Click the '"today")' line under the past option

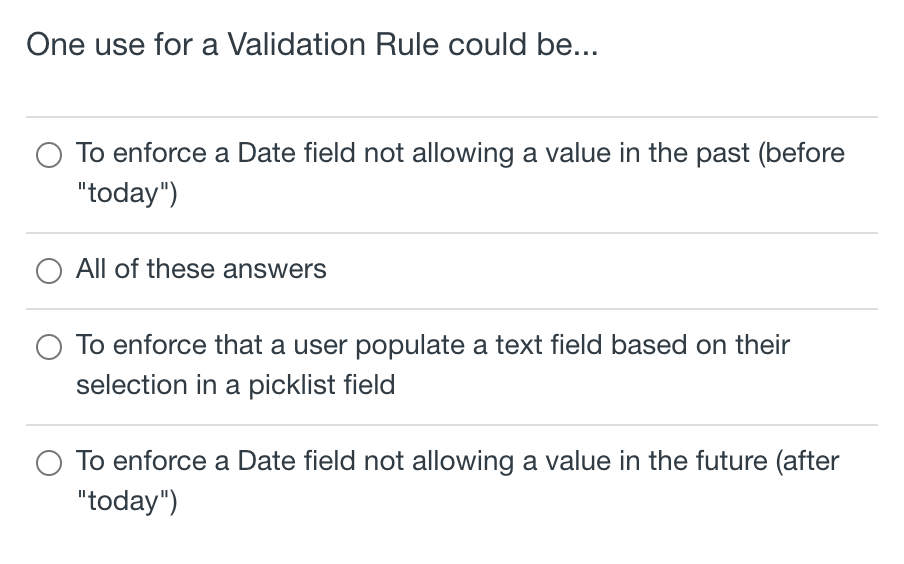tap(127, 193)
